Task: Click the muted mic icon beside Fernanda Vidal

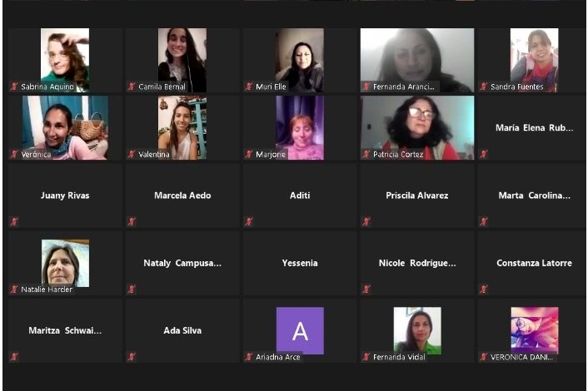Action: click(366, 357)
